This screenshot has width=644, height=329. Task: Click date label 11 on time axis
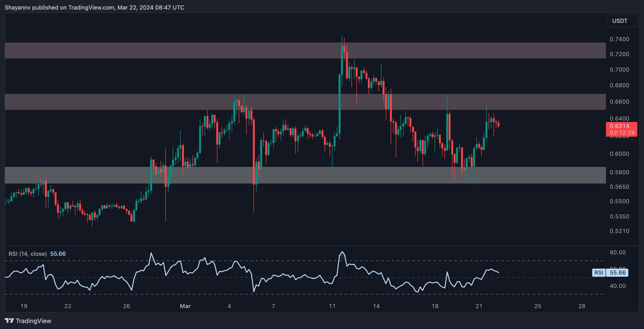tap(332, 306)
